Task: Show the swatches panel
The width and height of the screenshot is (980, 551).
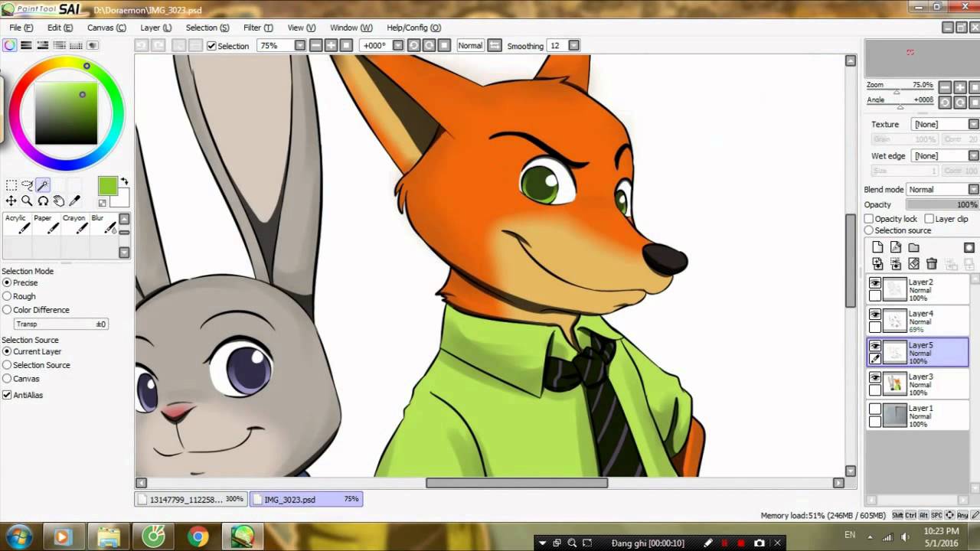Action: point(77,45)
